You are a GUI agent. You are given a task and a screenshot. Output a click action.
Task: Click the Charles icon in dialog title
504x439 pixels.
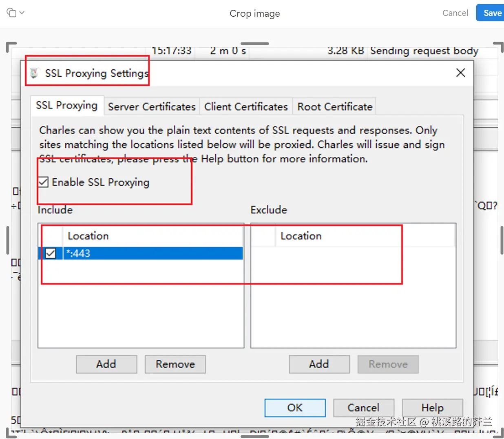(x=34, y=73)
